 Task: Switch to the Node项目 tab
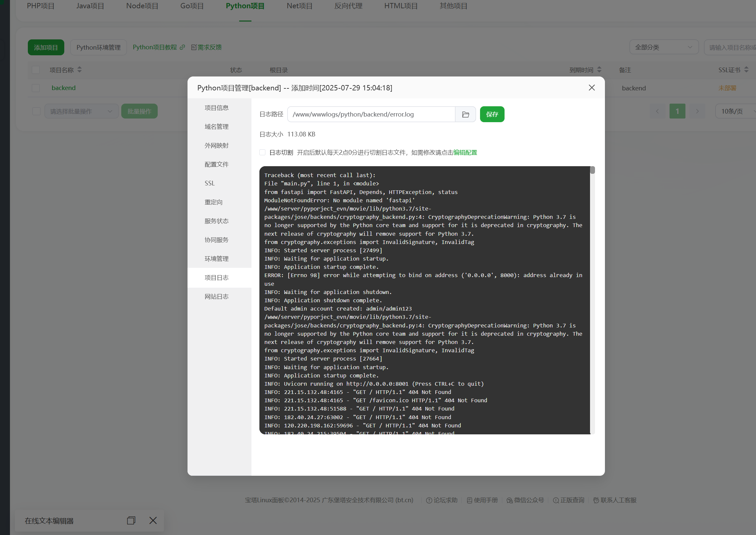[142, 6]
